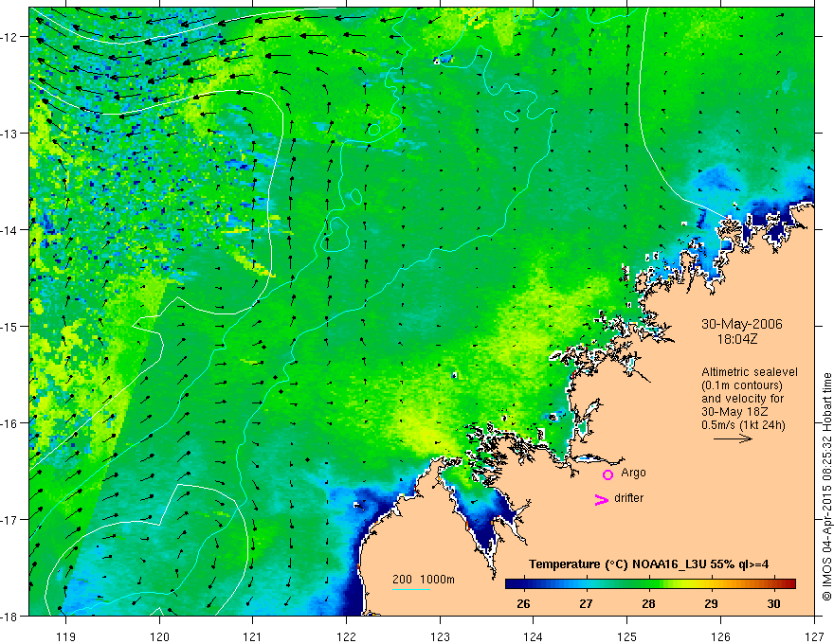This screenshot has width=834, height=644.
Task: Click the temperature color bar at 30
Action: (x=774, y=584)
